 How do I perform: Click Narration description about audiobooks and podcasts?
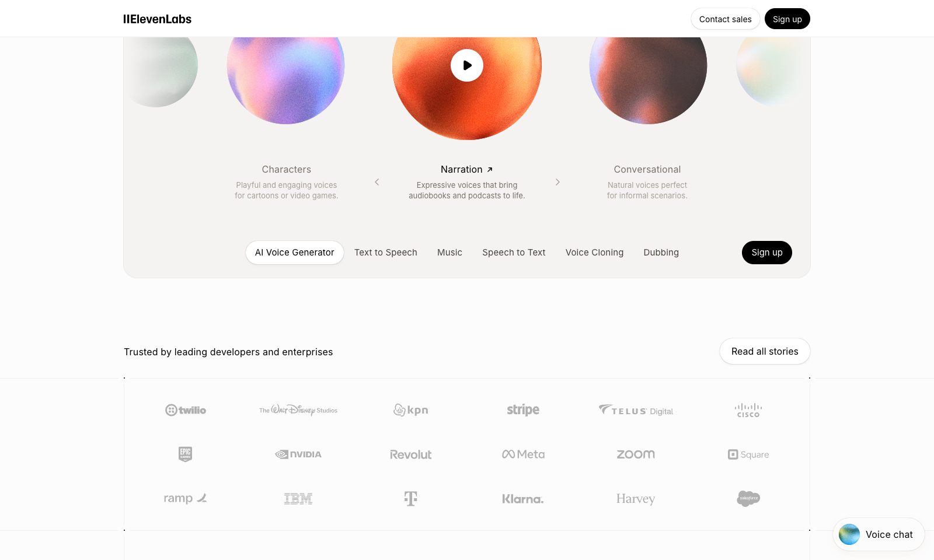[x=467, y=190]
